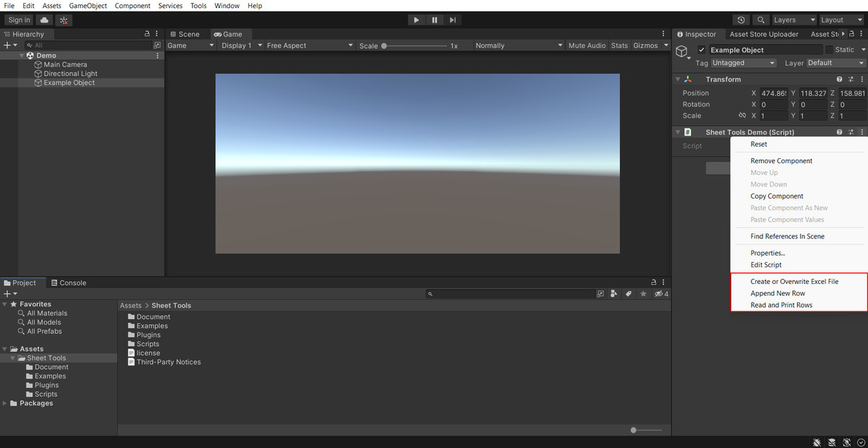This screenshot has width=868, height=448.
Task: Start Play mode in the toolbar
Action: pyautogui.click(x=416, y=20)
